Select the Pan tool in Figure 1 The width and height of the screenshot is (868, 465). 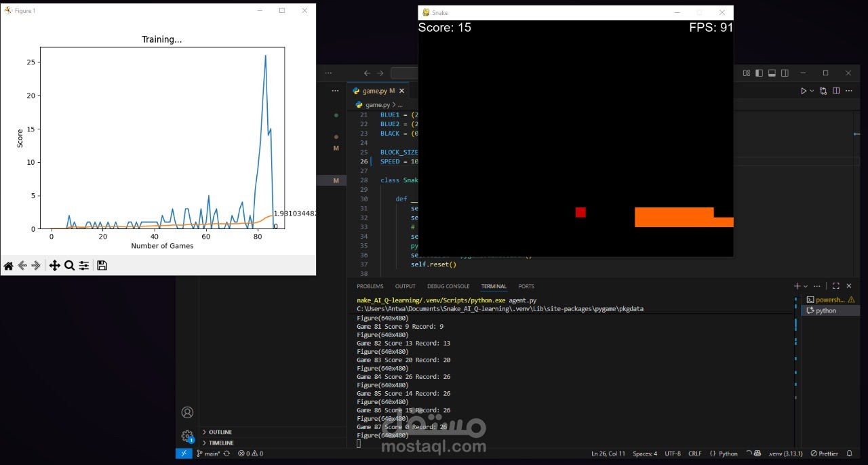point(55,266)
